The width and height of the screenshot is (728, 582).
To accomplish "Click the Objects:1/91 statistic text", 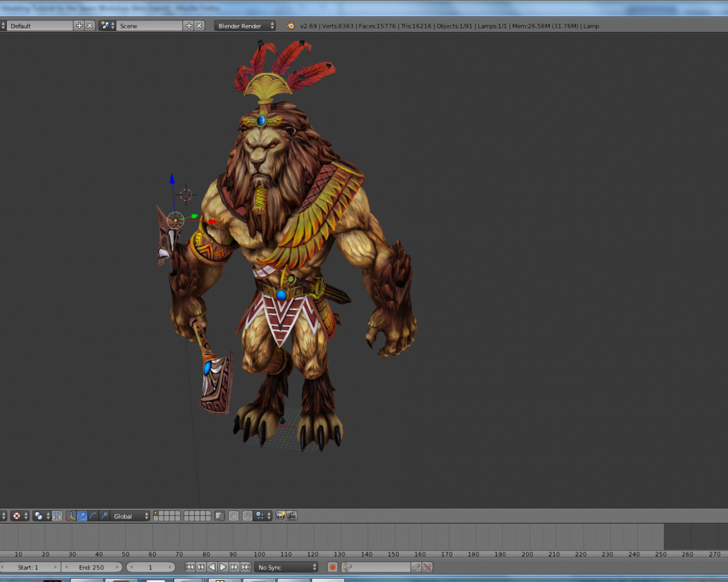I will click(454, 26).
